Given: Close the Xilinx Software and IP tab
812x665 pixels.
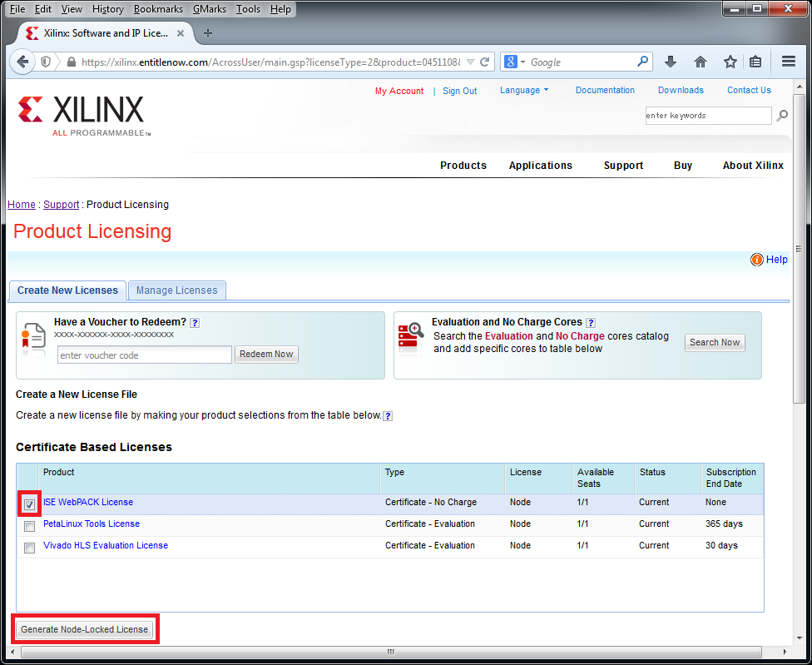Looking at the screenshot, I should [x=181, y=33].
